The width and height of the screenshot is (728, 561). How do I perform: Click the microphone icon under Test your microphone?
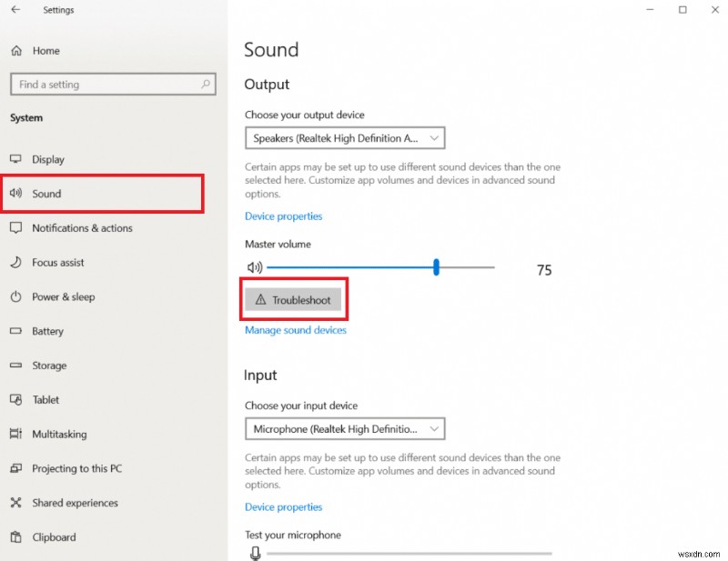[255, 552]
